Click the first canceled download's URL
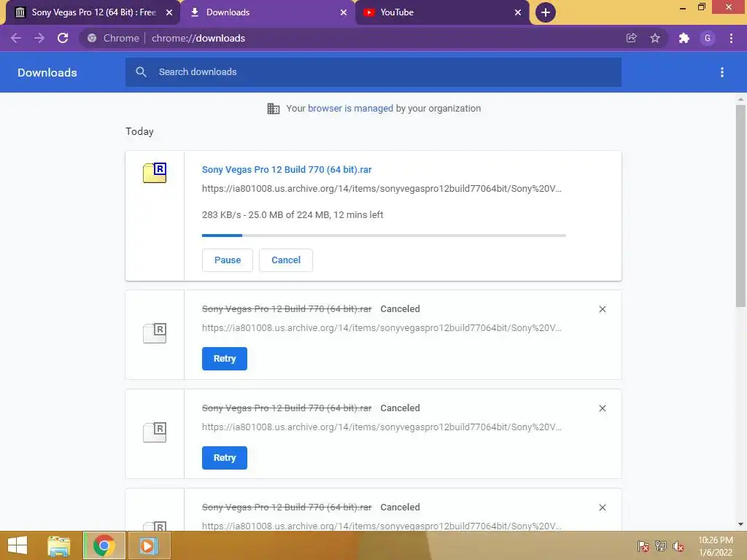This screenshot has width=747, height=560. 382,328
